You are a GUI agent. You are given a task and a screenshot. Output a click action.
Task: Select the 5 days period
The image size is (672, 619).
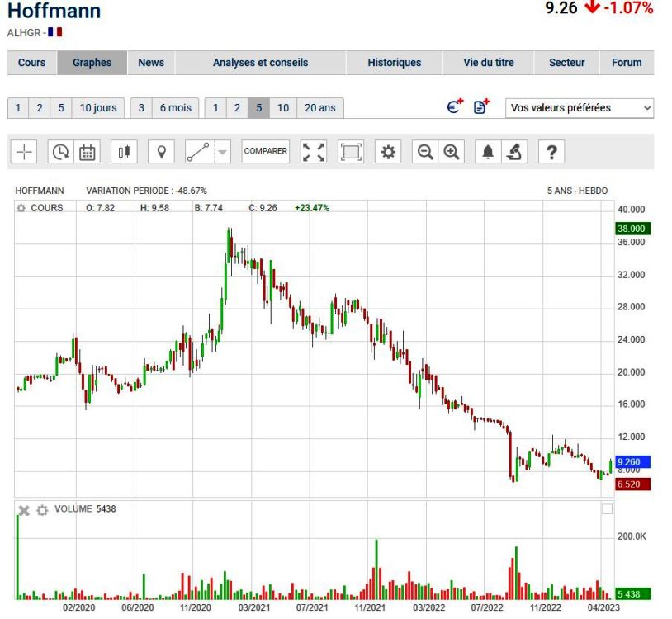coord(61,108)
